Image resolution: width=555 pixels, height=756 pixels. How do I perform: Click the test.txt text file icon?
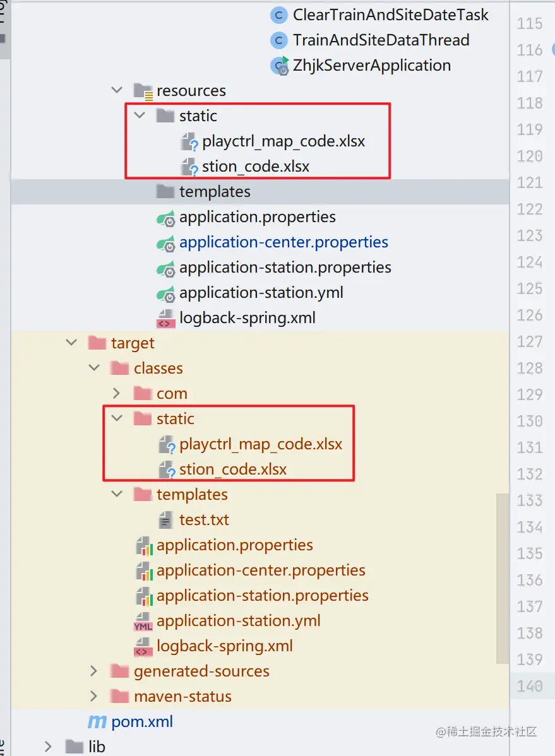pyautogui.click(x=166, y=520)
